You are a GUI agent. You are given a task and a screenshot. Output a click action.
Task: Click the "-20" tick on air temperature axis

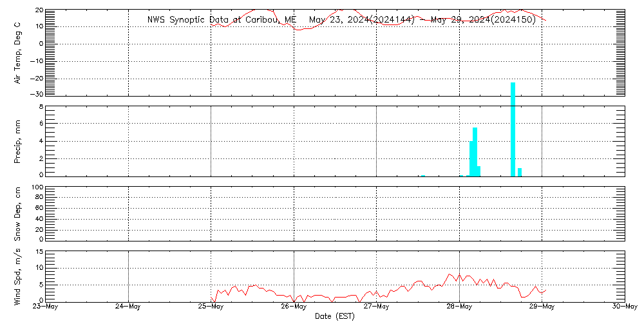[x=37, y=78]
